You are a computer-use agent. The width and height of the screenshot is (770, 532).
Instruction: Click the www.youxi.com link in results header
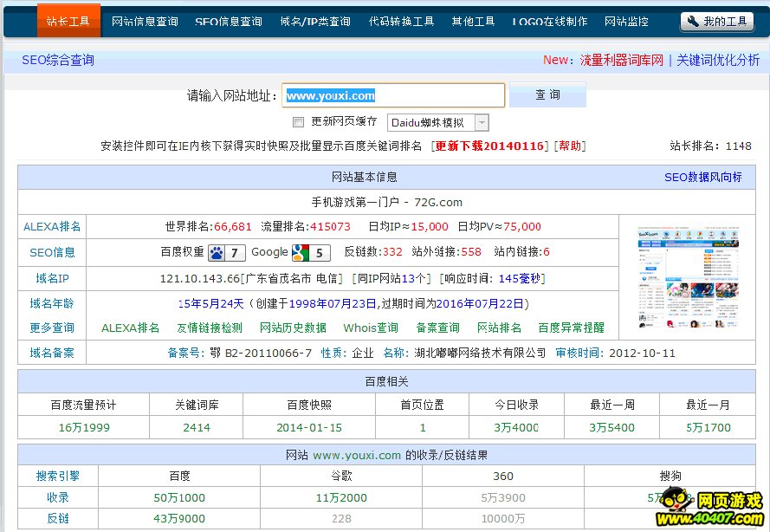point(357,456)
